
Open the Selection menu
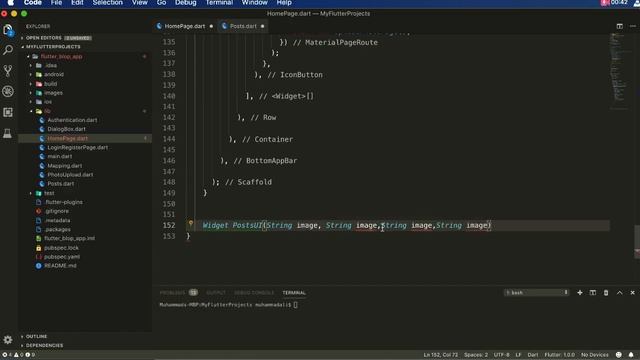[108, 3]
